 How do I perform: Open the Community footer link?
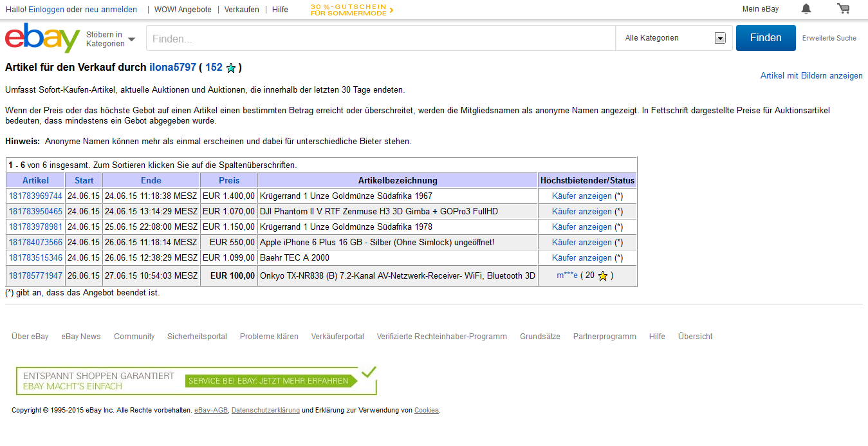(x=134, y=337)
